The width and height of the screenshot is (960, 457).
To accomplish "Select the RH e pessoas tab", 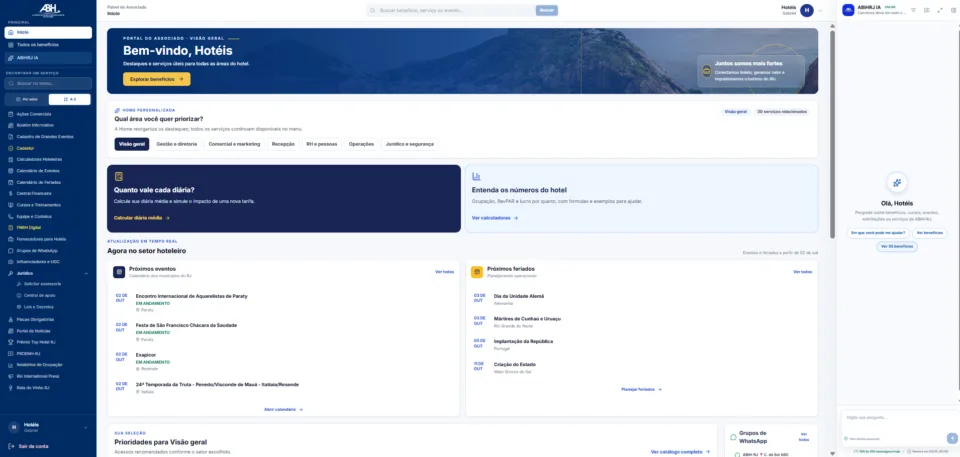I will [321, 144].
